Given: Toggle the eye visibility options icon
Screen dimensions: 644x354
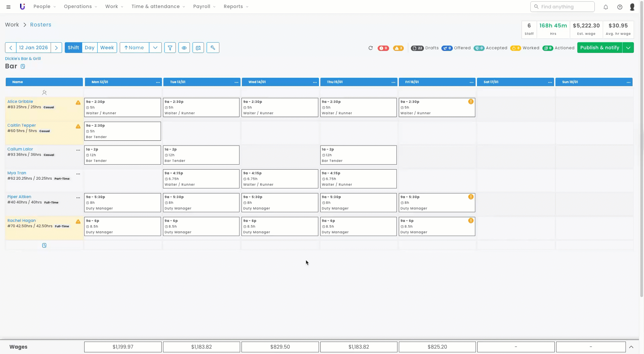Looking at the screenshot, I should [184, 48].
